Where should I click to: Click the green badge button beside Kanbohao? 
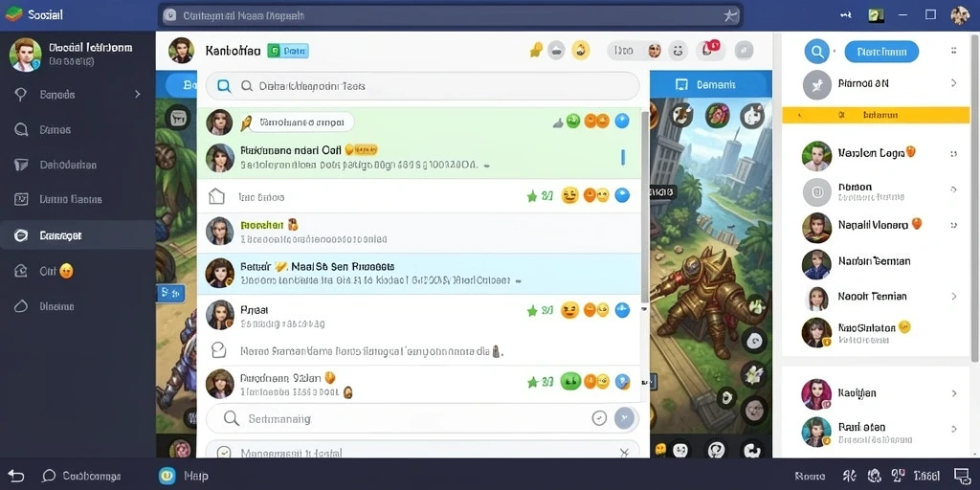pyautogui.click(x=287, y=51)
